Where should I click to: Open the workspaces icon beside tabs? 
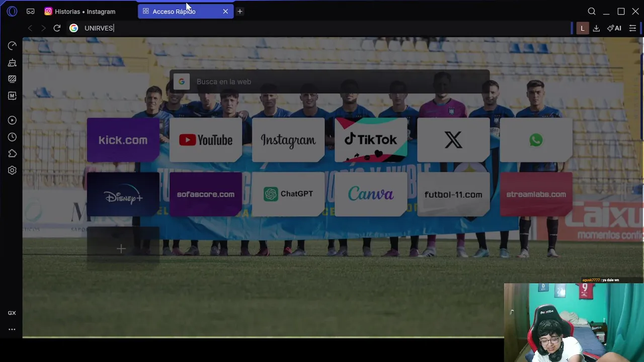click(x=31, y=11)
